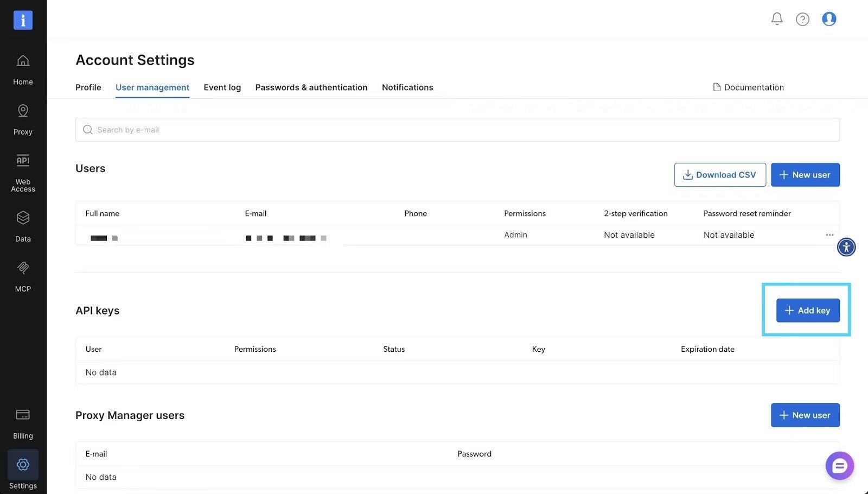Click the Phone column header
Screen dimensions: 868x494
[416, 213]
